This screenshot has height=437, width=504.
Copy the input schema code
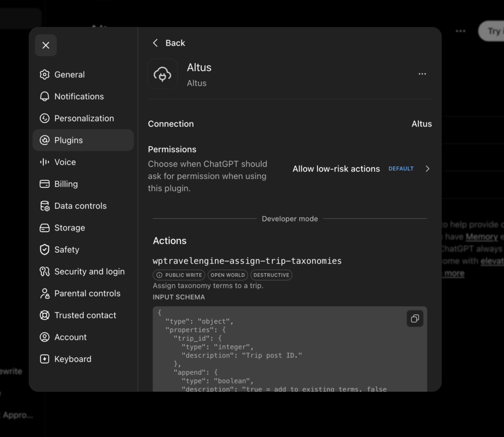tap(414, 319)
